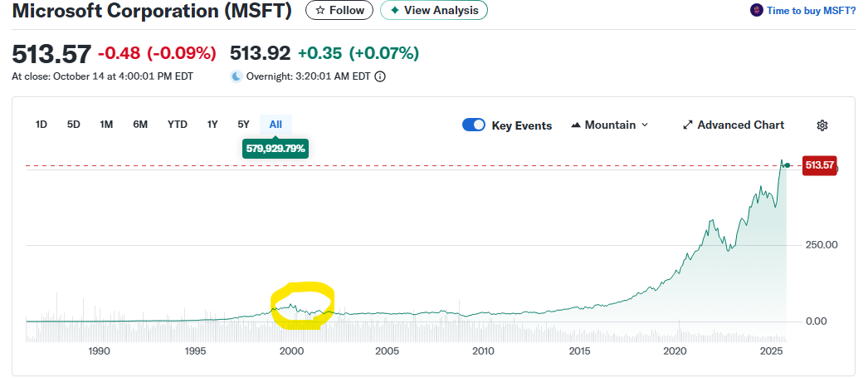Click the purple Time to buy icon
The image size is (868, 378).
[756, 10]
